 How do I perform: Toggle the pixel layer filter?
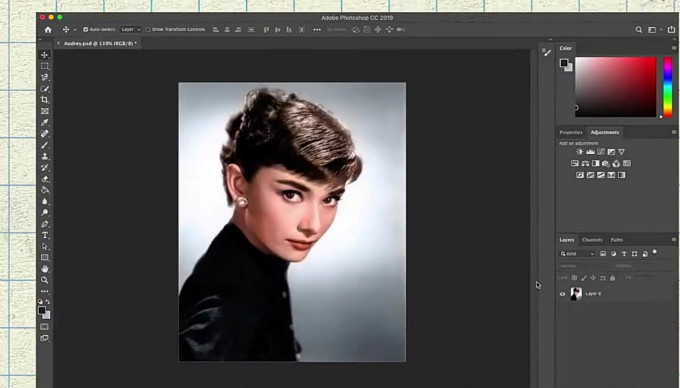603,254
